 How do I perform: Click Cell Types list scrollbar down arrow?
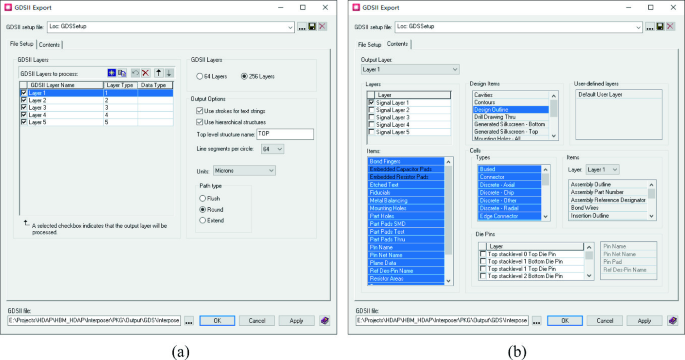point(545,217)
